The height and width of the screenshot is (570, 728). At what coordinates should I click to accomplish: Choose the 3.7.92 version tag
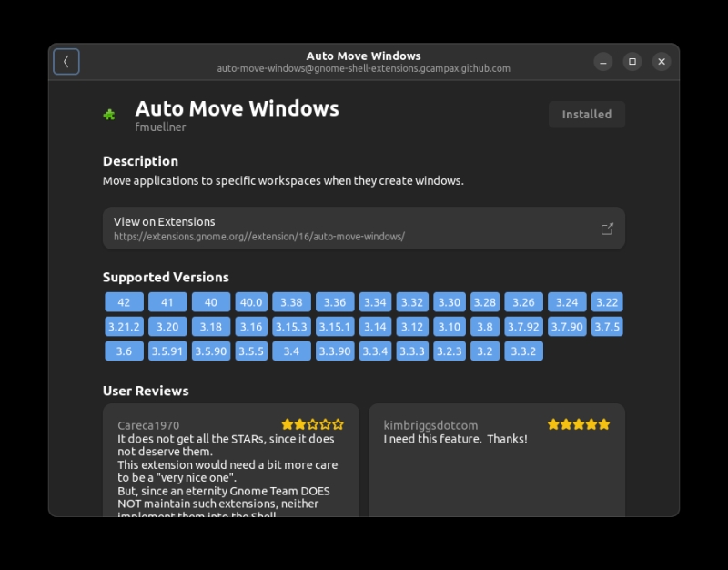(x=523, y=327)
